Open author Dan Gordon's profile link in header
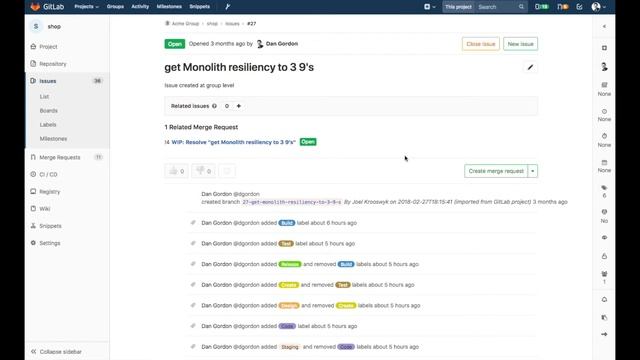640x360 pixels. click(282, 44)
